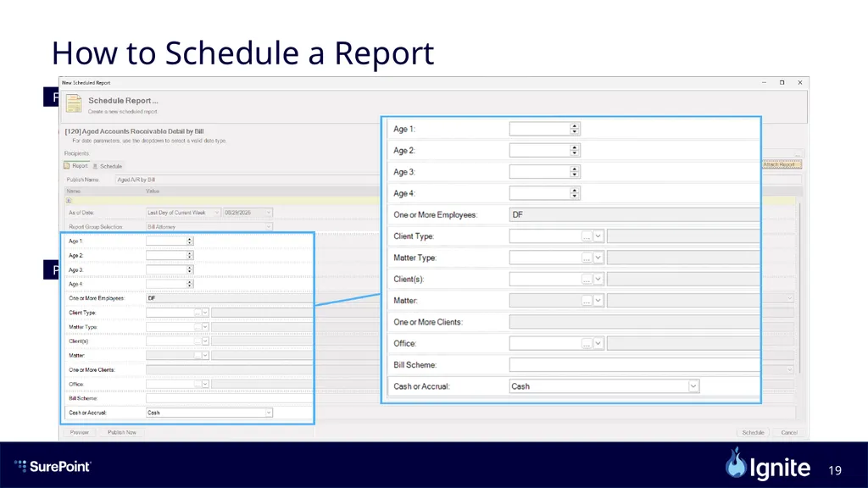This screenshot has width=868, height=488.
Task: Open Cash or Accrual dropdown in small dialog
Action: [209, 413]
